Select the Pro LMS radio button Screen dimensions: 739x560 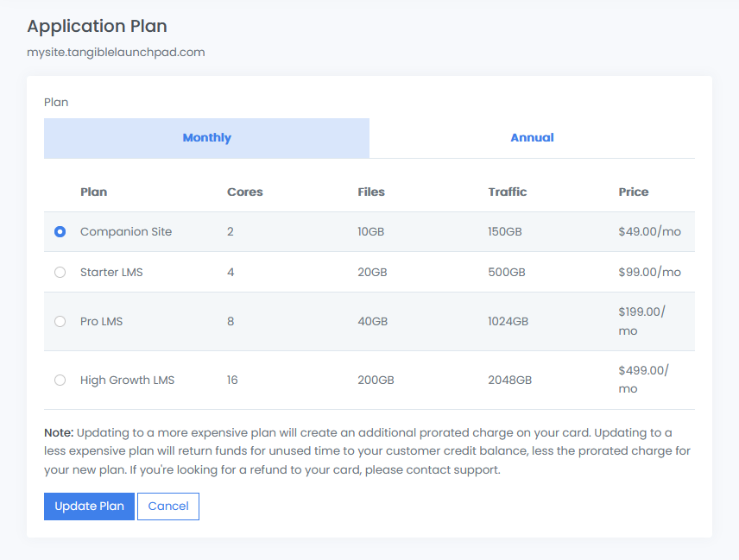60,322
